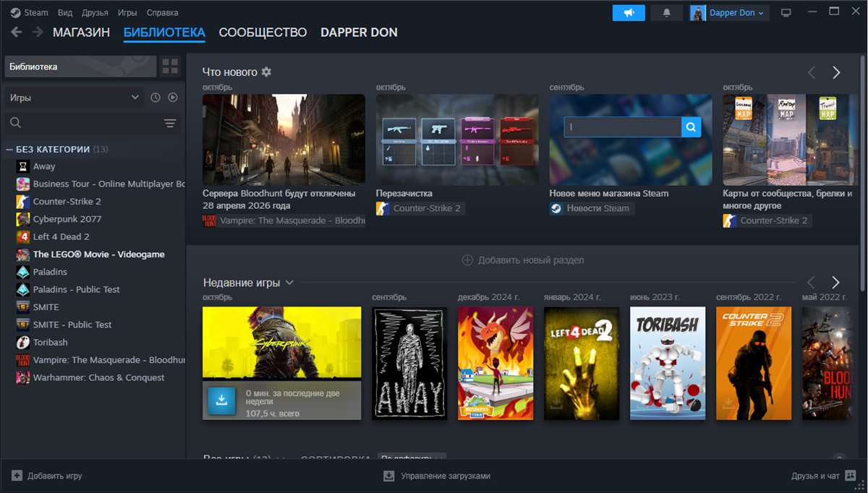This screenshot has width=868, height=493.
Task: Show previous What's New items arrow
Action: [x=812, y=72]
